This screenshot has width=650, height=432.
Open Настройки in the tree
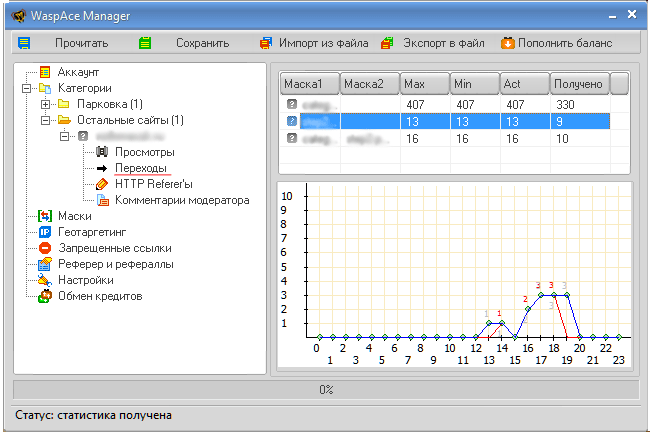[x=86, y=280]
